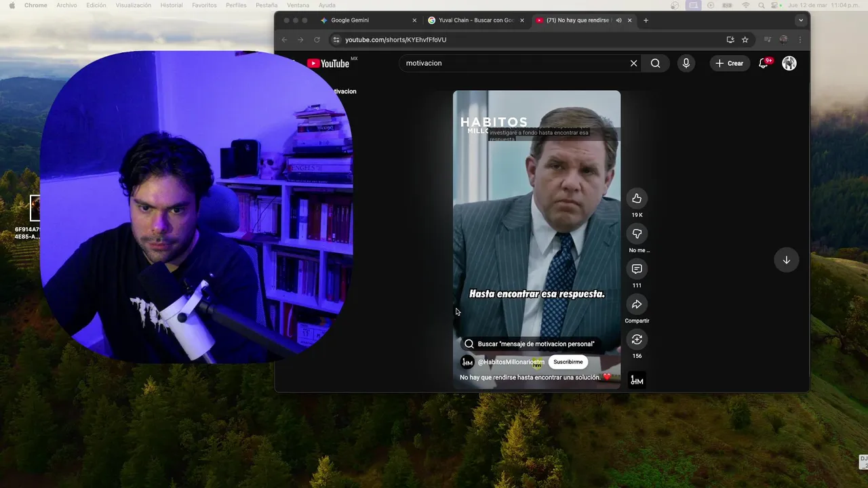Close the Google Gemini tab

[x=414, y=20]
